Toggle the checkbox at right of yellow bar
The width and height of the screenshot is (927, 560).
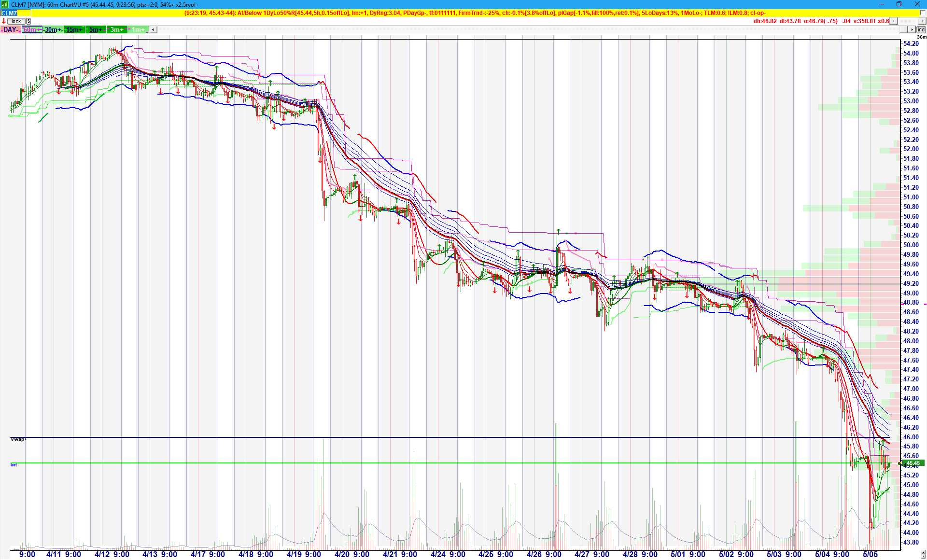click(923, 13)
